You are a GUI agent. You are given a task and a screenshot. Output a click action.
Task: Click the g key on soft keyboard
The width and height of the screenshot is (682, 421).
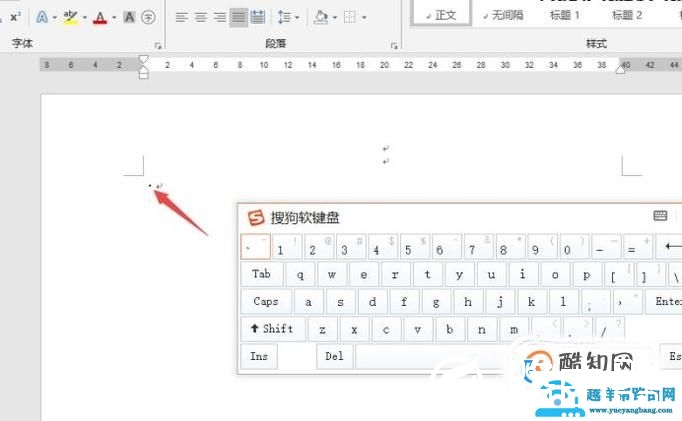tap(436, 301)
